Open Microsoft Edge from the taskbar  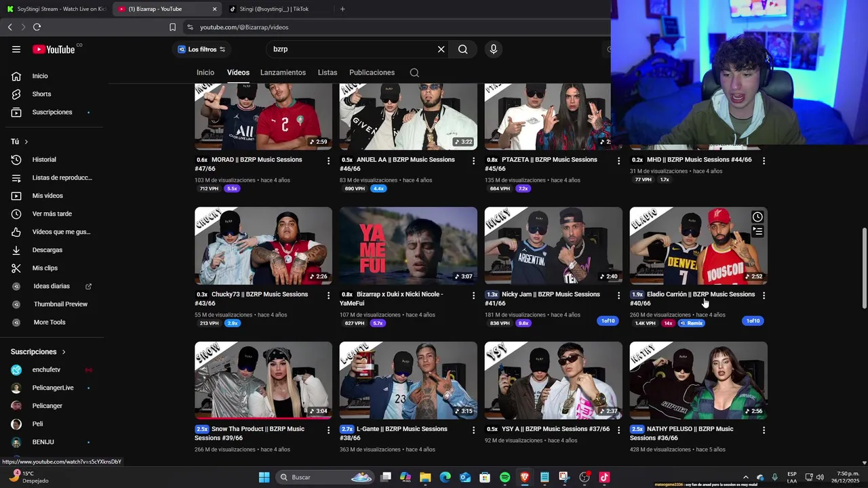click(x=445, y=477)
